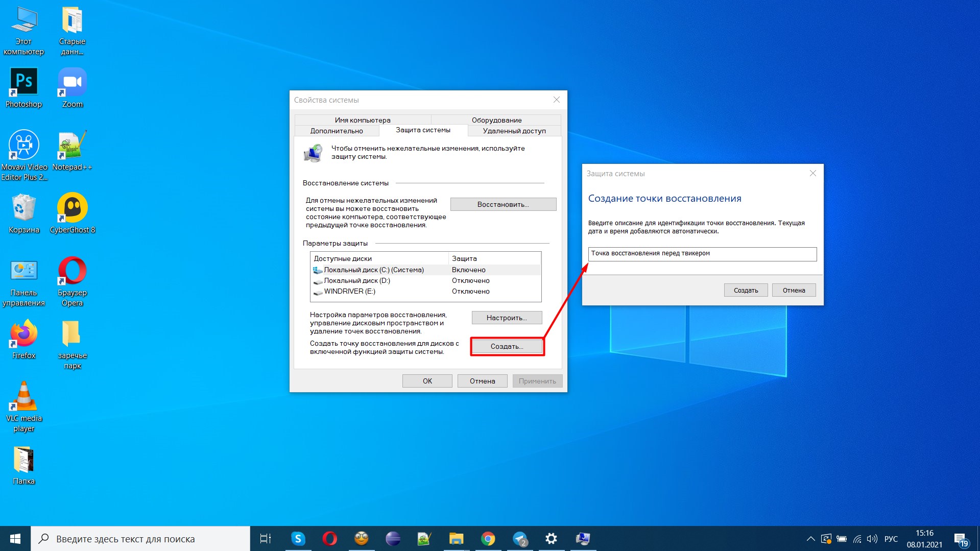Open Chrome from the taskbar
The image size is (980, 551).
click(488, 539)
